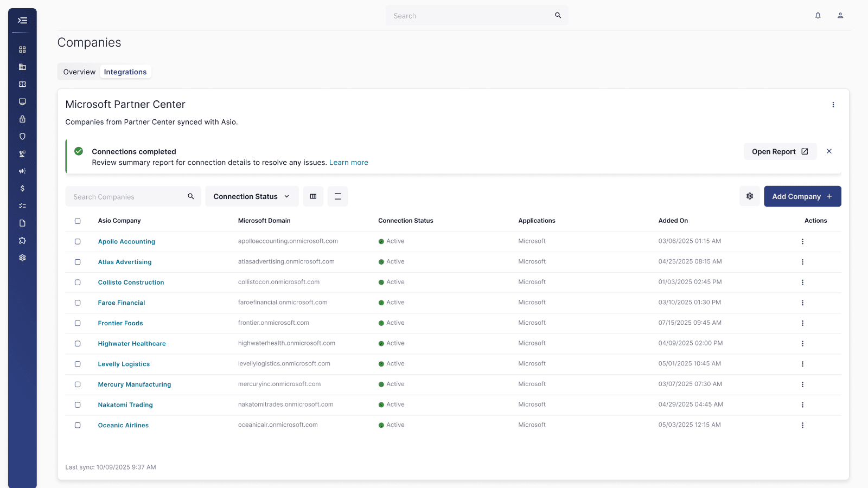Click the Added On column header
The width and height of the screenshot is (868, 488).
(673, 221)
